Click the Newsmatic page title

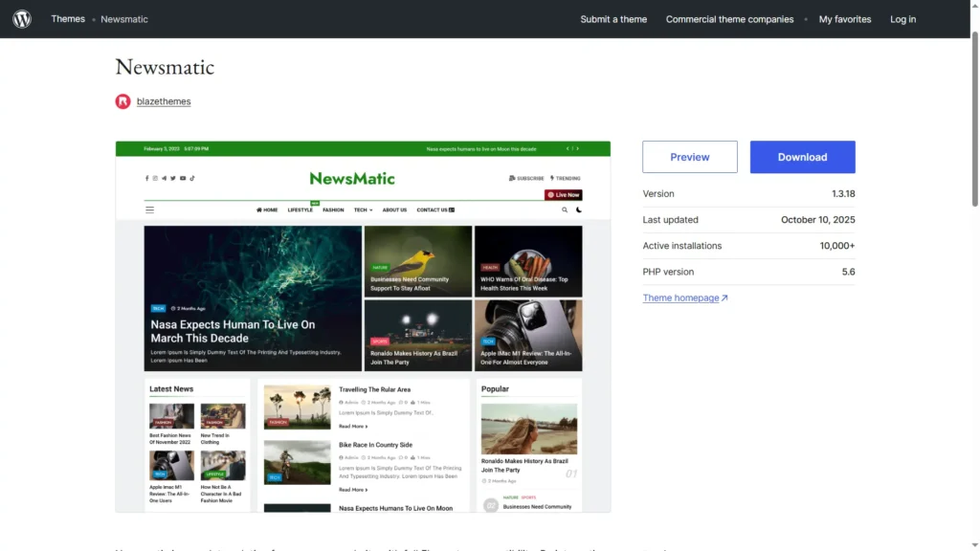click(165, 67)
